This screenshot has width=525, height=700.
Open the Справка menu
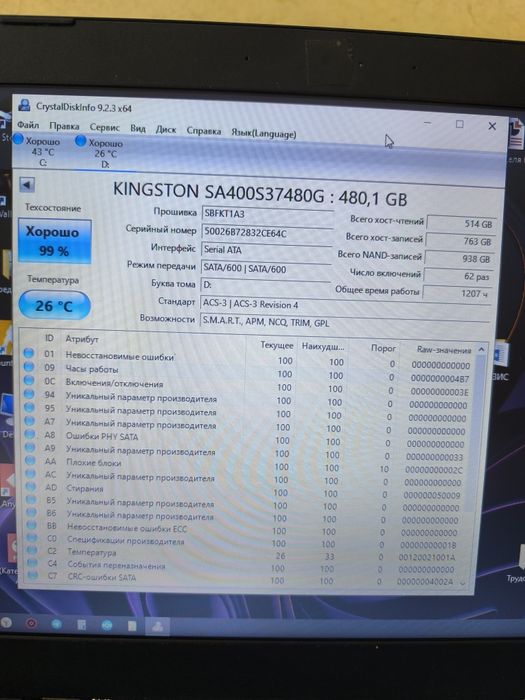point(204,131)
